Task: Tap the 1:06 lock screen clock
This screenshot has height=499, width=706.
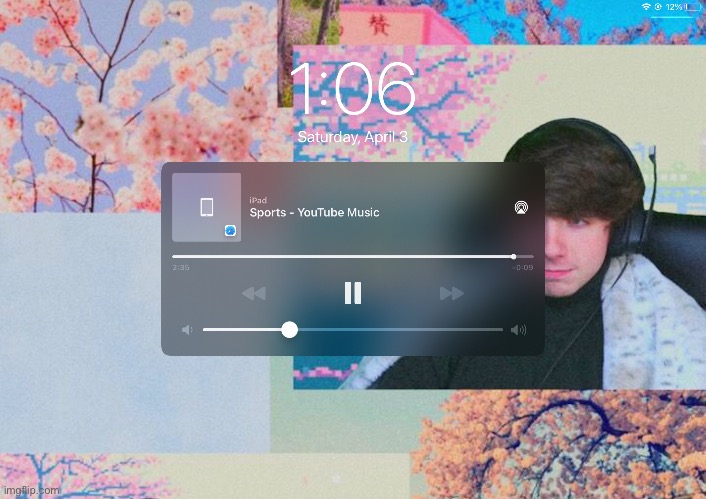Action: point(353,89)
